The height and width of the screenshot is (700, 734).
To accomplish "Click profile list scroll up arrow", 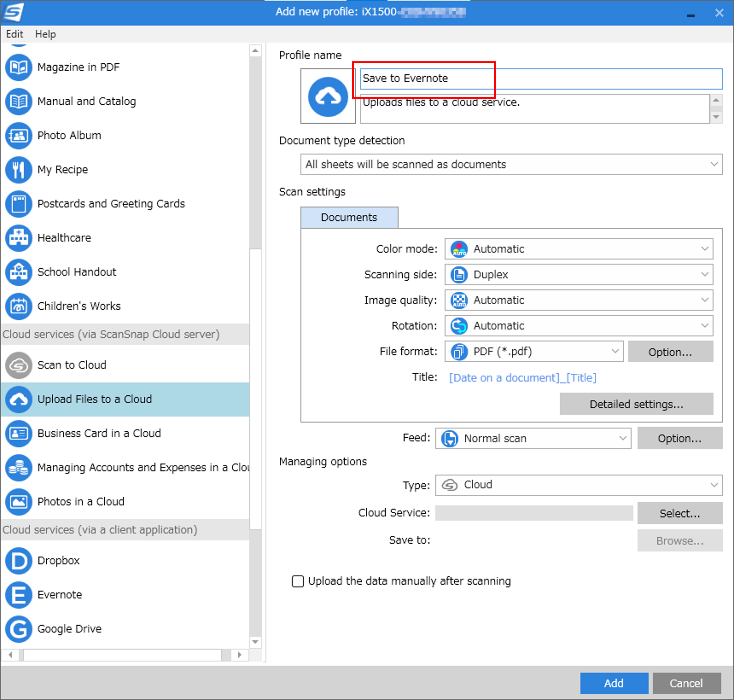I will pyautogui.click(x=255, y=51).
